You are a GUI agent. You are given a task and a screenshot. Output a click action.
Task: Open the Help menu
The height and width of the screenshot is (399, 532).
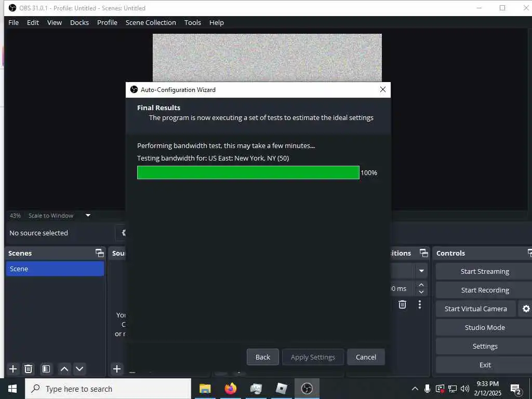coord(217,22)
